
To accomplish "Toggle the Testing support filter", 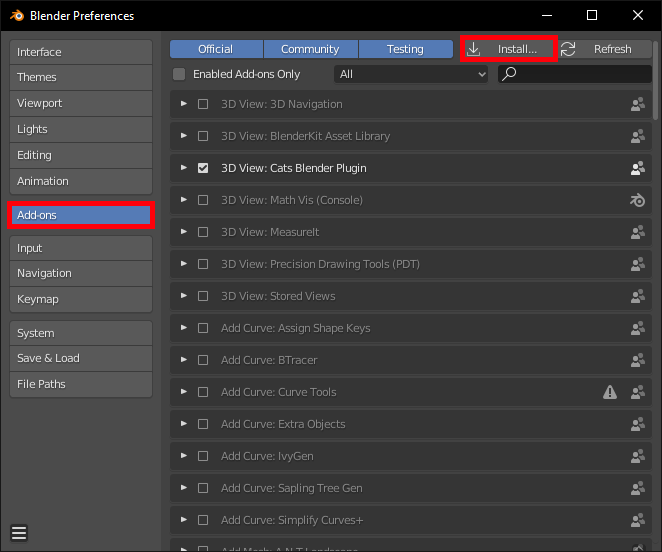I will coord(406,49).
